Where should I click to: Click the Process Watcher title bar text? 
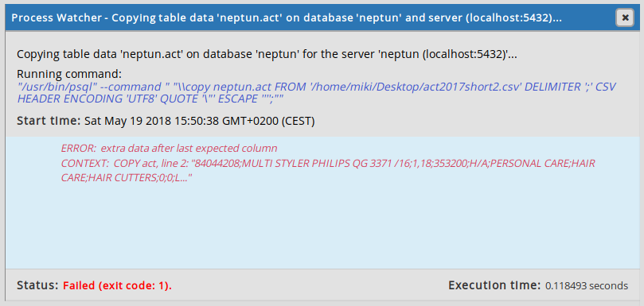tap(287, 17)
